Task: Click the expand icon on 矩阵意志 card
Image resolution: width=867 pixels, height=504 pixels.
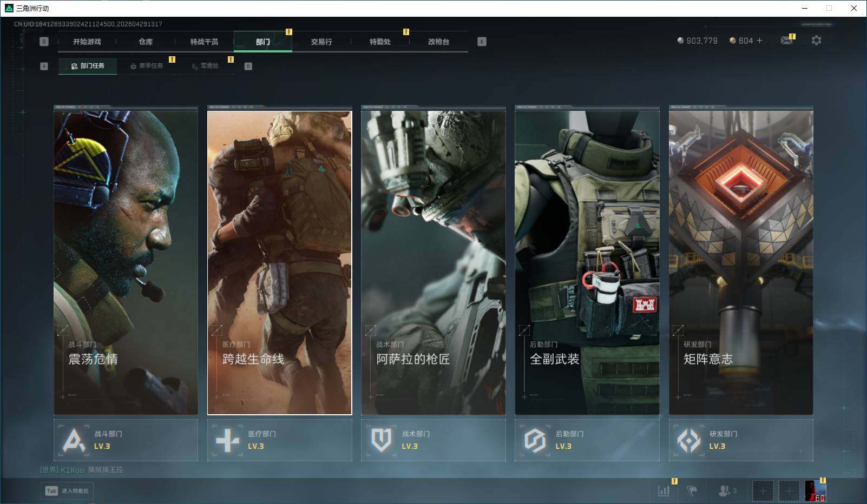Action: point(678,330)
